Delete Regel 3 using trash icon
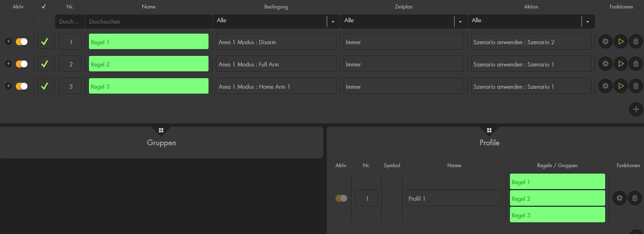 pyautogui.click(x=636, y=86)
